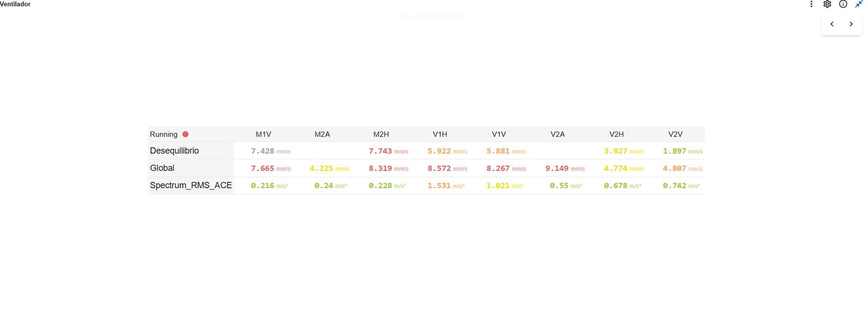Open the Spectrum_RMS_ACE M1V value 0.216
This screenshot has width=868, height=313.
(269, 186)
